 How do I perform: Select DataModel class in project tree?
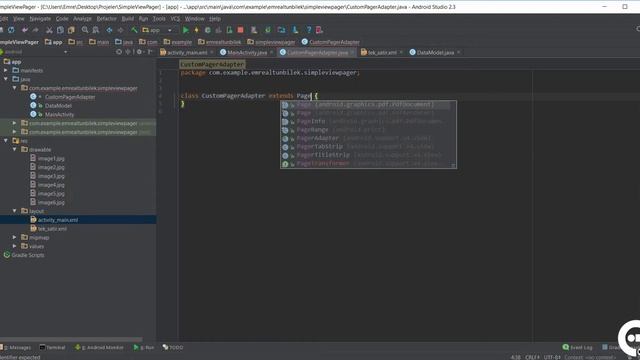pyautogui.click(x=58, y=106)
